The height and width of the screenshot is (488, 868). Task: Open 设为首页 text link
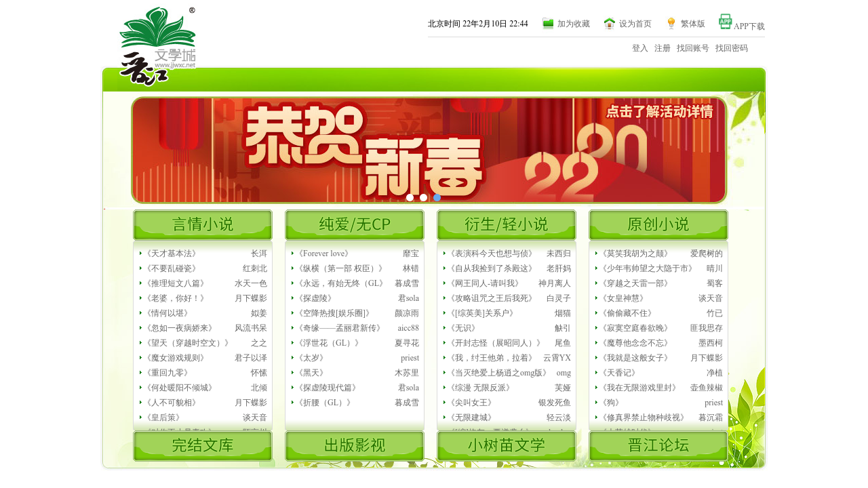coord(635,24)
